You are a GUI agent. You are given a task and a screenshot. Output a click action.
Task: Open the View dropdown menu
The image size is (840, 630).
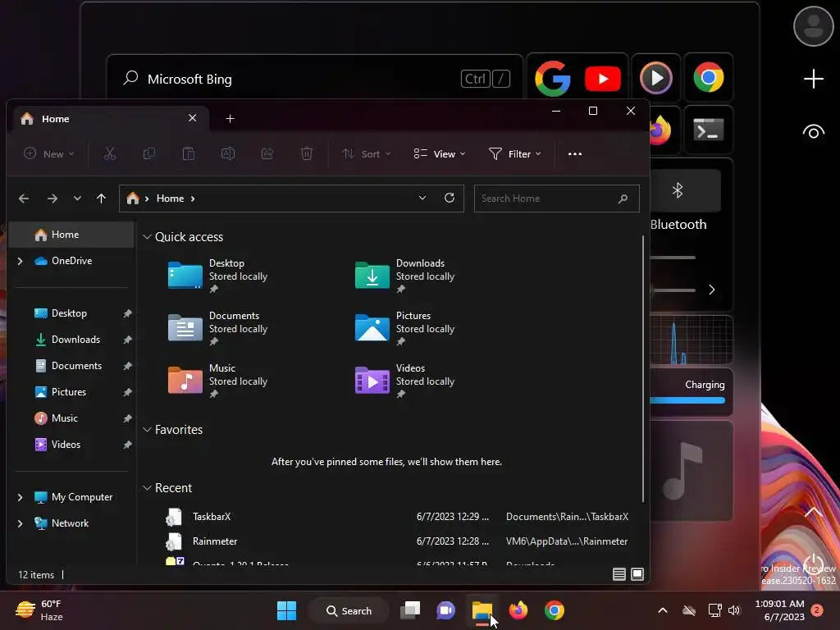(x=440, y=153)
